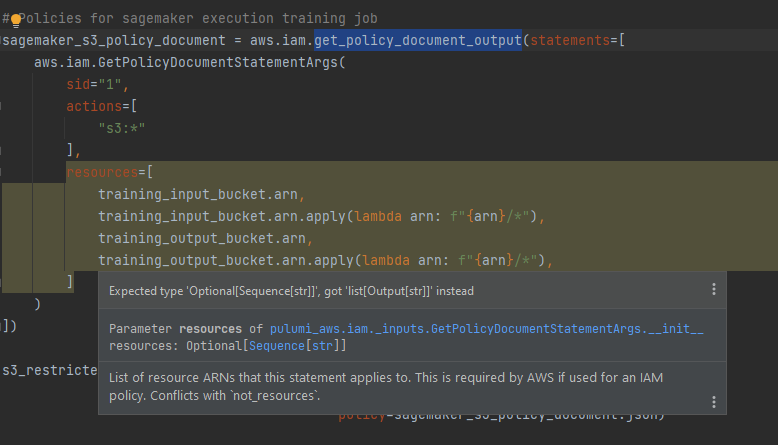Open the upper three-dot menu beside the type warning

click(x=713, y=289)
